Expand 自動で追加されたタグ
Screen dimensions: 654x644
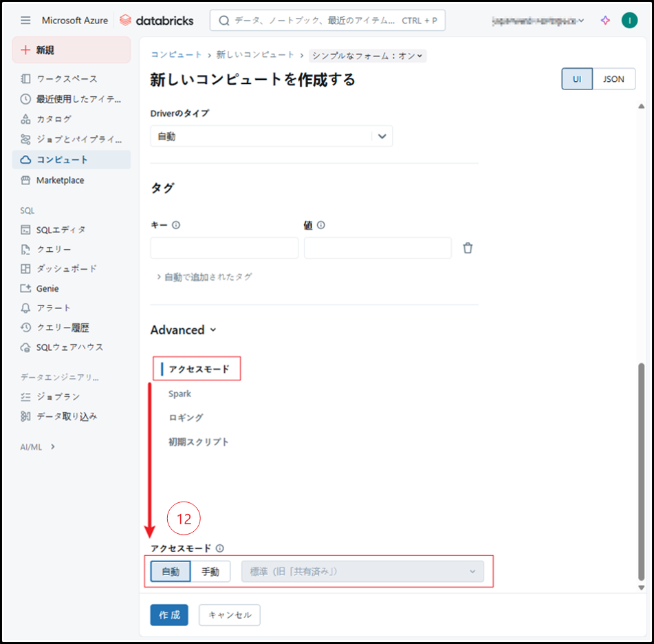[204, 277]
